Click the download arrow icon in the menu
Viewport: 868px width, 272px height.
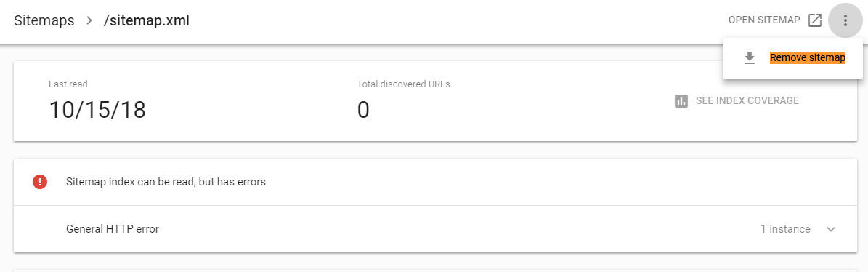tap(750, 58)
